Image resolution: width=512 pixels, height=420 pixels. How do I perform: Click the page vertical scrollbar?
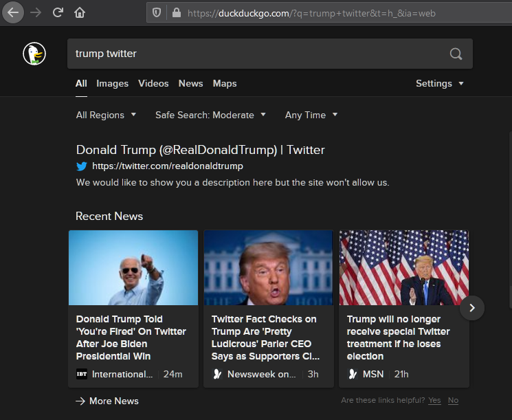click(x=511, y=220)
